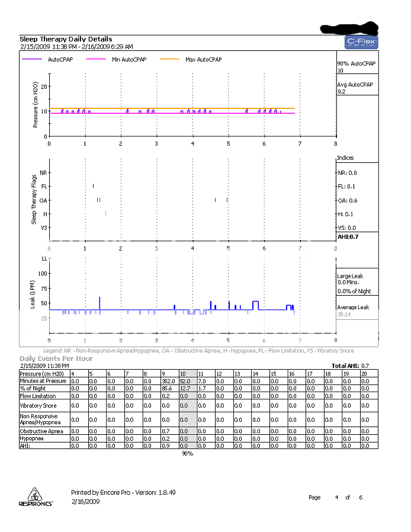
Task: Select the bold AHI:0.7 index value
Action: pos(346,237)
